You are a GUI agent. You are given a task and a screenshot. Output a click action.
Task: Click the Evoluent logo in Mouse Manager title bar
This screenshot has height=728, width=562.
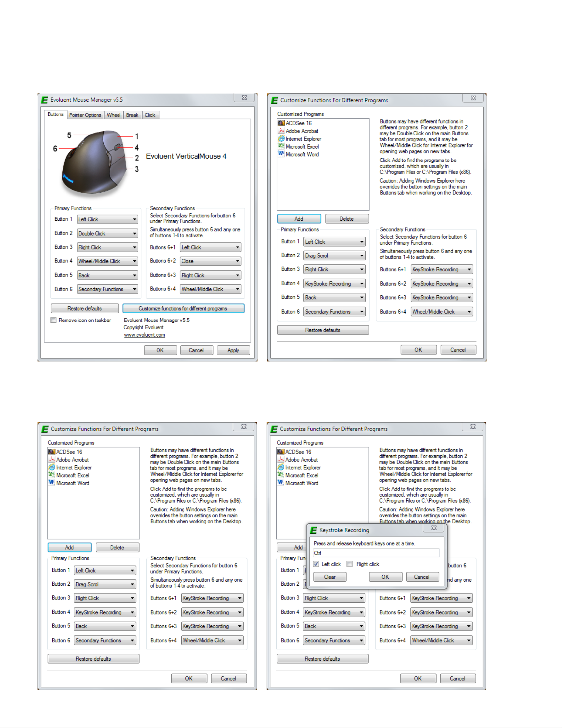tap(44, 100)
